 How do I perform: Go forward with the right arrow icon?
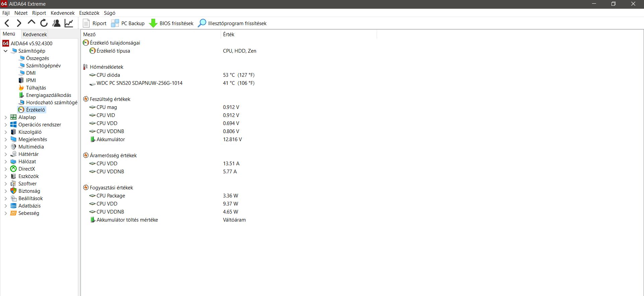point(19,23)
